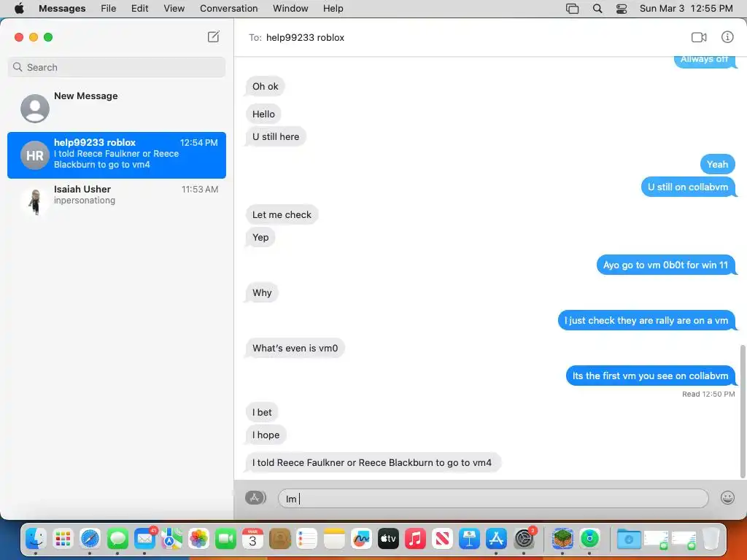747x560 pixels.
Task: Compose a new message with the pencil icon
Action: (x=214, y=36)
